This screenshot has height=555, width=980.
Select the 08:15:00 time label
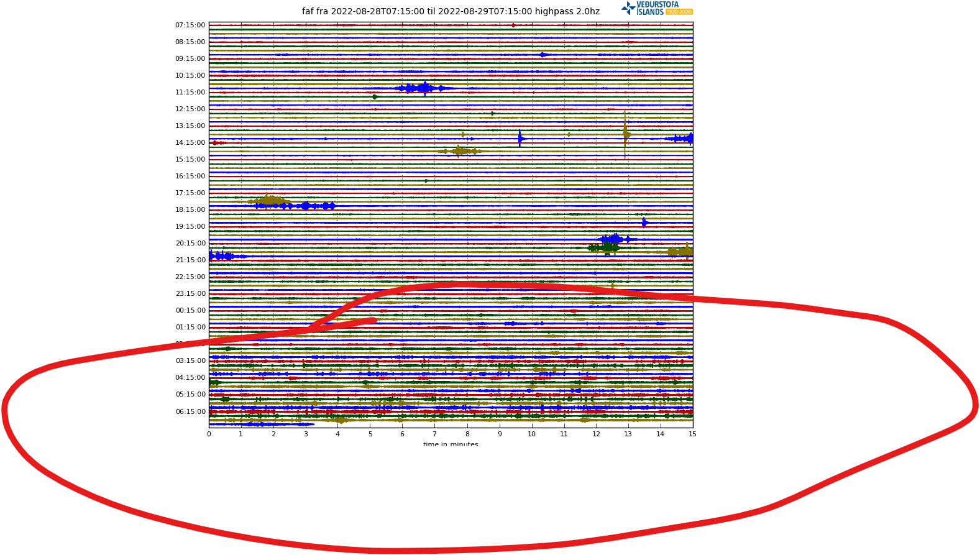190,42
